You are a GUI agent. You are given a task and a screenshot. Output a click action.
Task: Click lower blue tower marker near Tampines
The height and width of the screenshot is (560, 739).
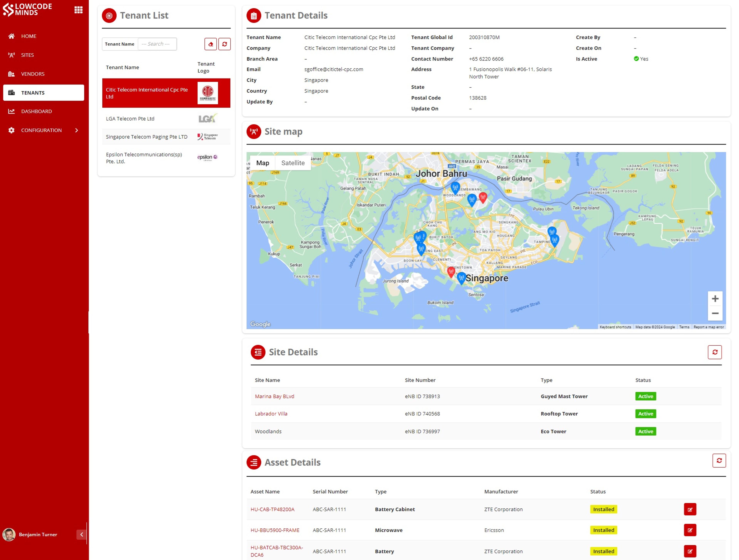[x=555, y=240]
